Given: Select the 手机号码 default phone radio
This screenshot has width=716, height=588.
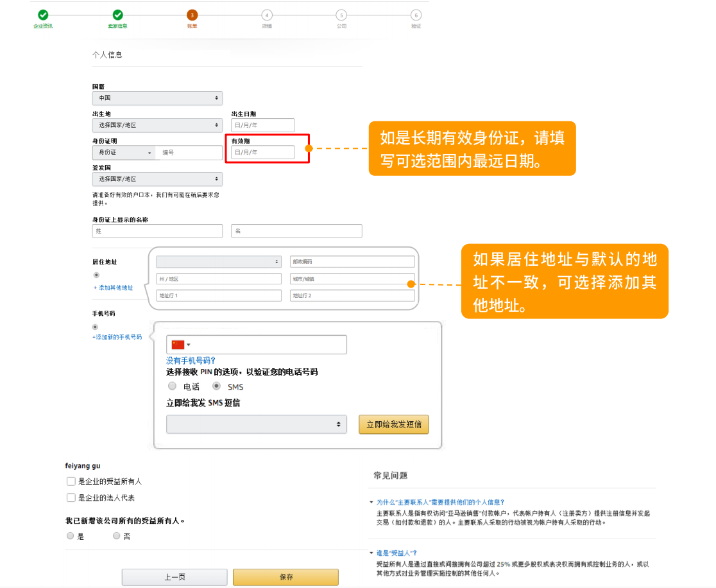Looking at the screenshot, I should click(x=95, y=327).
